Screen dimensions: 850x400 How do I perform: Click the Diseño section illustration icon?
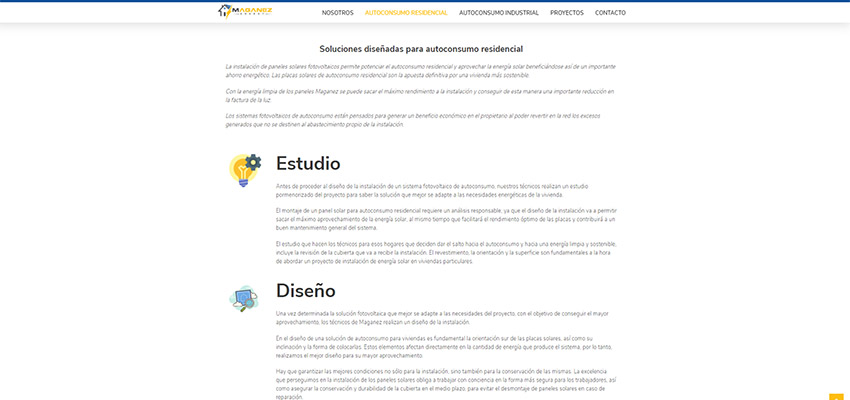click(x=244, y=297)
